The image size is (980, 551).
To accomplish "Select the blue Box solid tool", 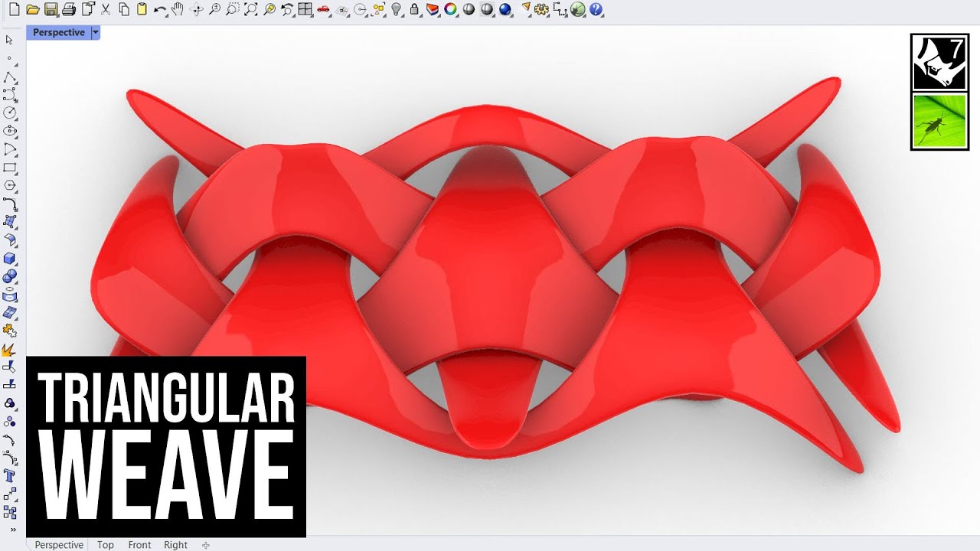I will 10,258.
